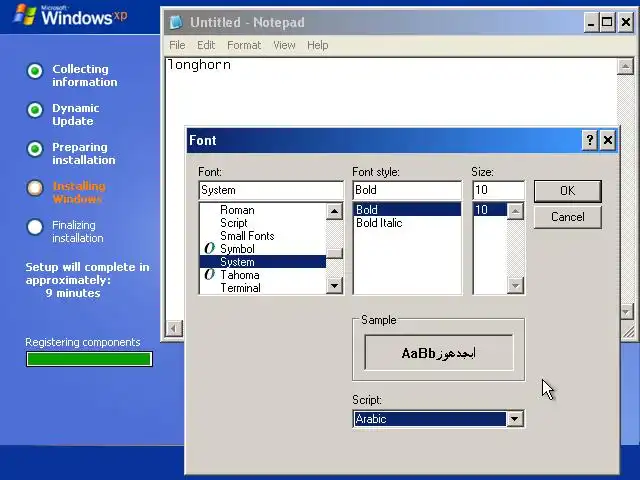This screenshot has width=640, height=480.
Task: Click the OpenType icon beside Tahoma
Action: [x=209, y=274]
